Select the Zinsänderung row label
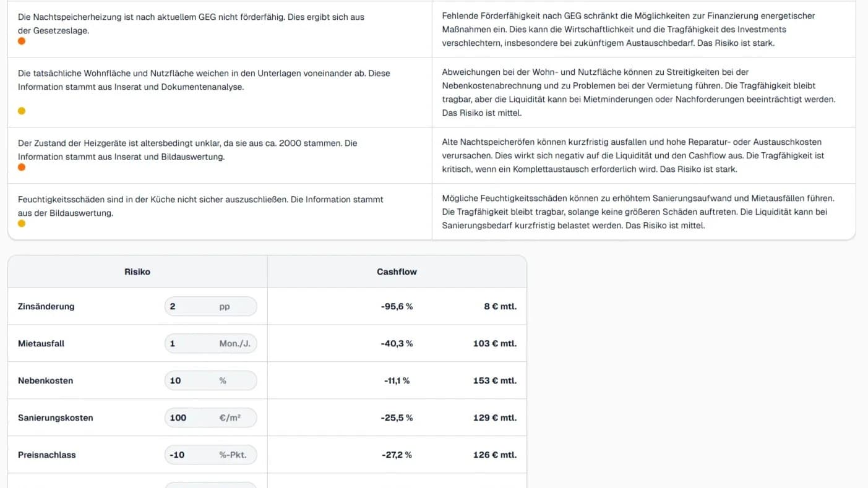The height and width of the screenshot is (488, 868). tap(46, 306)
